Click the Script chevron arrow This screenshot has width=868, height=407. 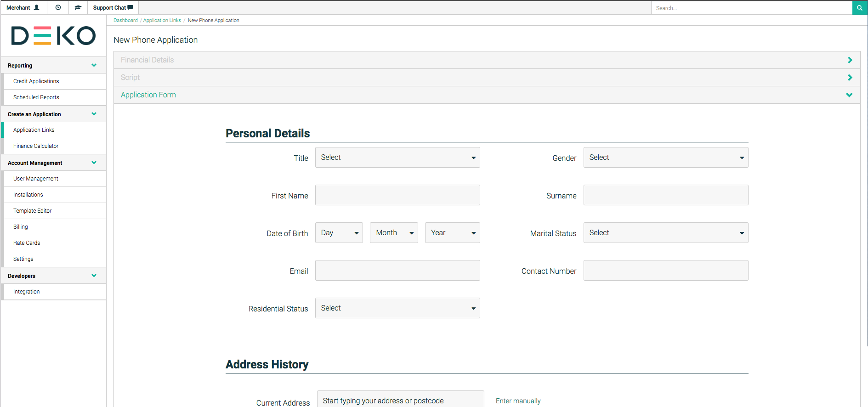pyautogui.click(x=850, y=78)
